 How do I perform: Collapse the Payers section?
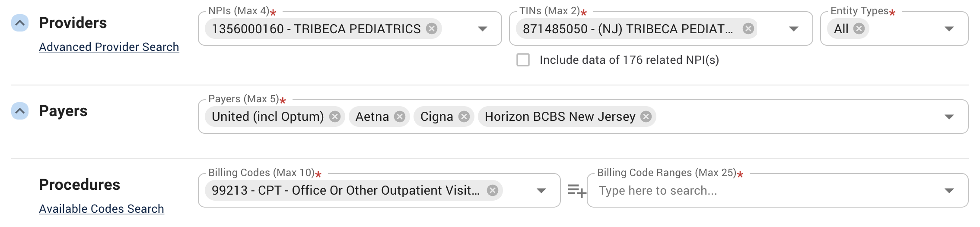tap(20, 111)
